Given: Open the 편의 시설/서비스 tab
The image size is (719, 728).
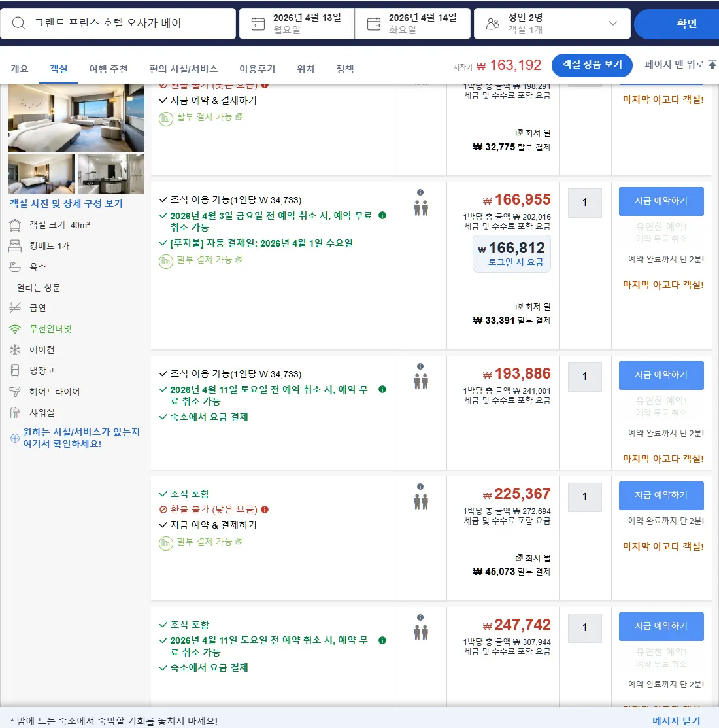Looking at the screenshot, I should (183, 69).
